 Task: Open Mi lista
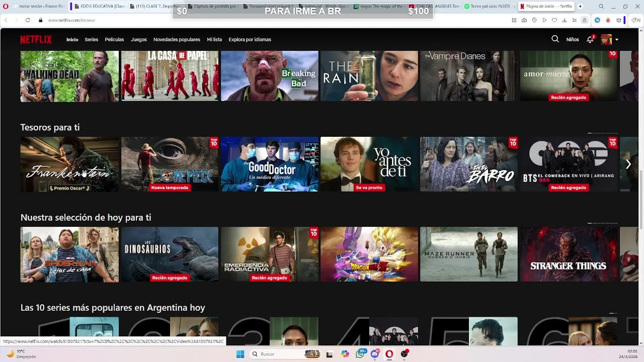214,39
